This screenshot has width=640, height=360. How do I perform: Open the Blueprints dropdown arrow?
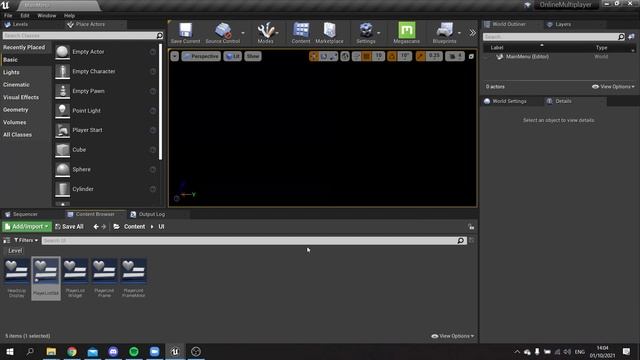(x=459, y=33)
